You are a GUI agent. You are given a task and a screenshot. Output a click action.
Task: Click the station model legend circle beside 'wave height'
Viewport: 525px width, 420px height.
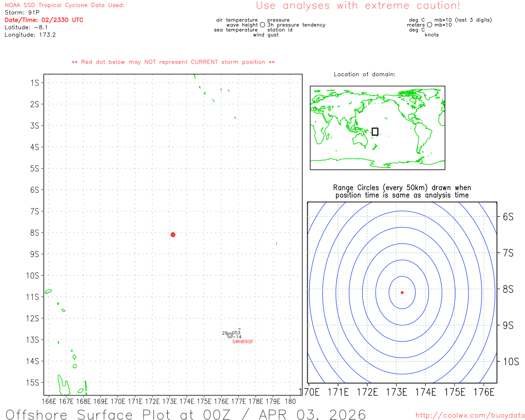pos(262,25)
